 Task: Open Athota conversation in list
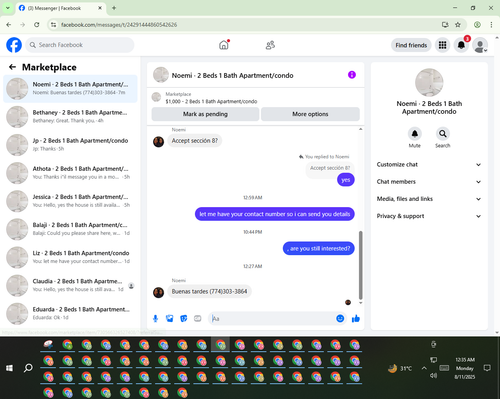70,173
